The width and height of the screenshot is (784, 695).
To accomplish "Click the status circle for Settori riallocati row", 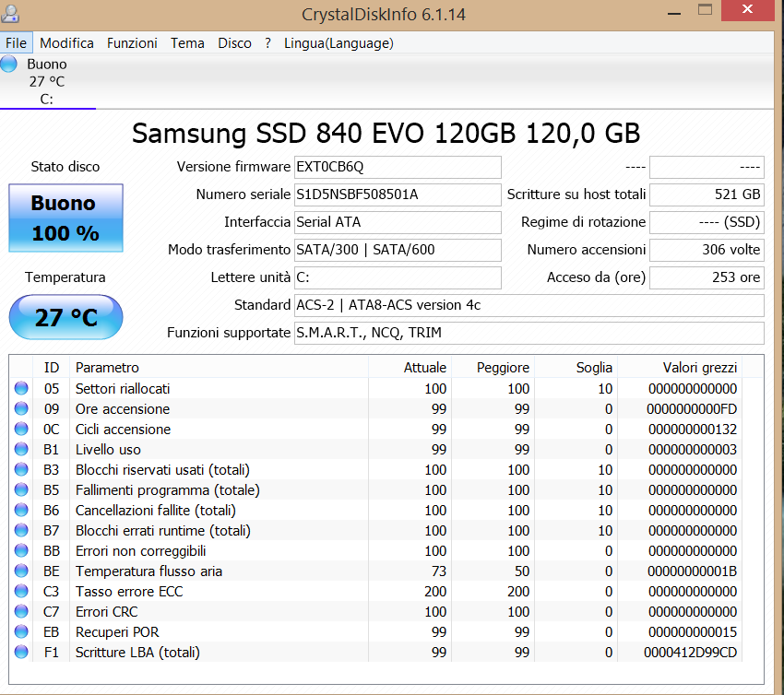I will tap(21, 388).
